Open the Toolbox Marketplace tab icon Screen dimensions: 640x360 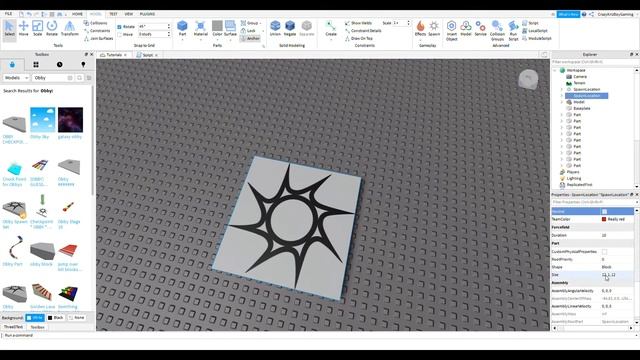(x=12, y=64)
